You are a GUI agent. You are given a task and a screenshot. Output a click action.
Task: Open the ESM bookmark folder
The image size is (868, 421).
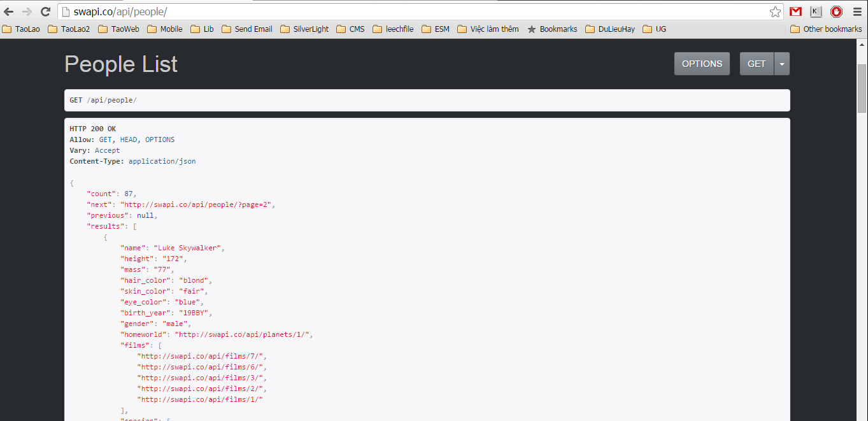[436, 29]
